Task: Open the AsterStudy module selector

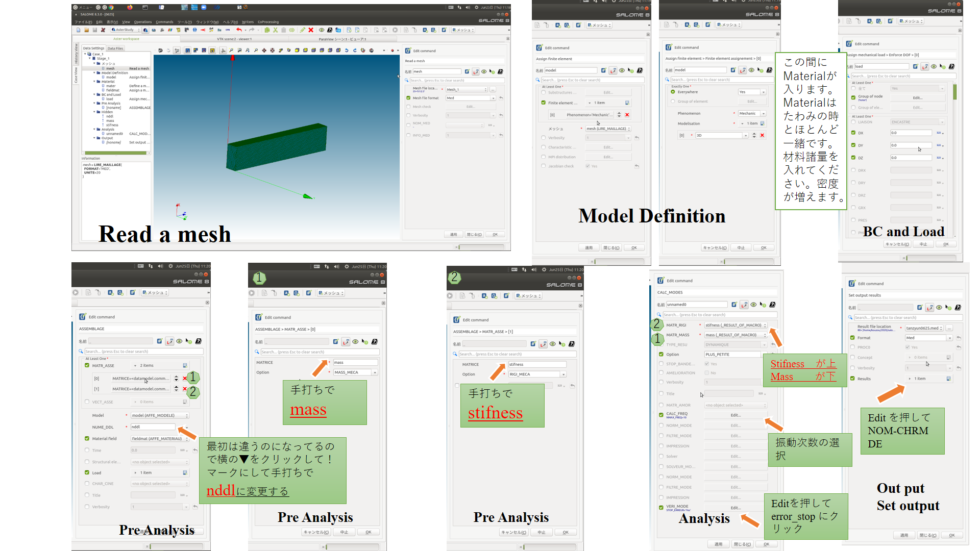Action: tap(125, 30)
